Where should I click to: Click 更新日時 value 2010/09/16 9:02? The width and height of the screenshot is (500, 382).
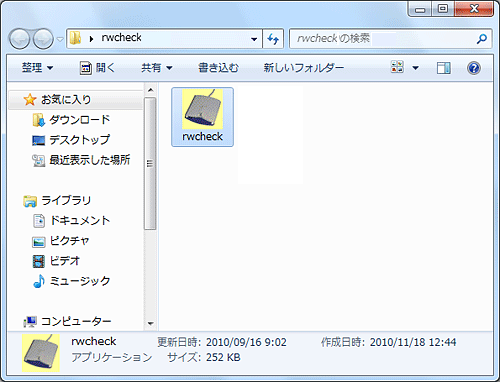tap(246, 342)
